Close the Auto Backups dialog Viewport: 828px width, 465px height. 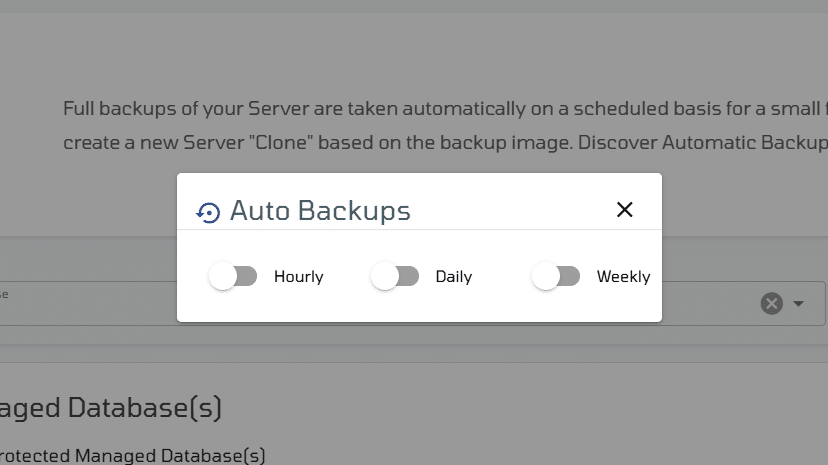tap(624, 210)
